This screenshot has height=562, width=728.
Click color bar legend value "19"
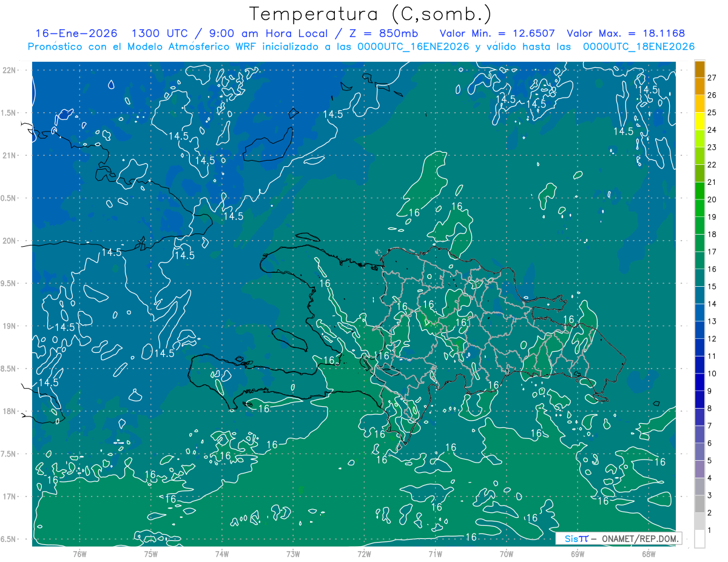[x=712, y=217]
